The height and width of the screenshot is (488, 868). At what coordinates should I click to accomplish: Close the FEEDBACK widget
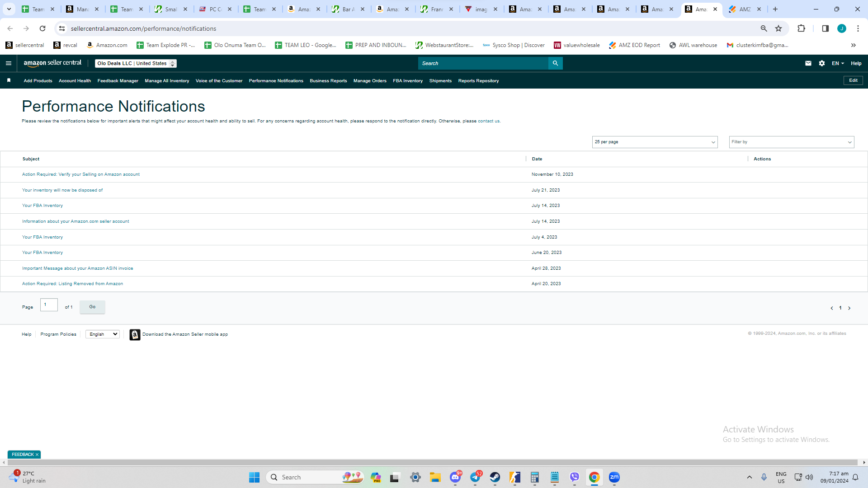point(37,455)
